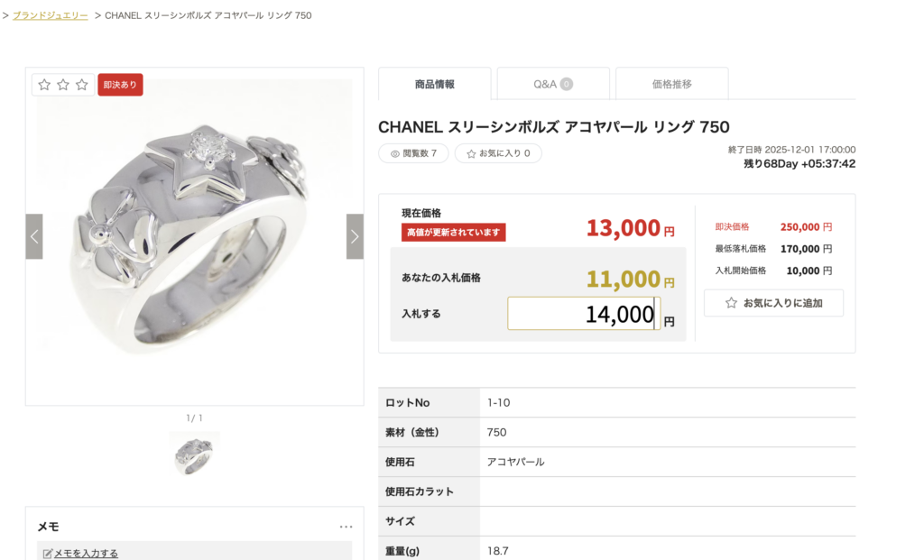Click the メモを入力する link
This screenshot has height=560, width=924.
pyautogui.click(x=86, y=554)
